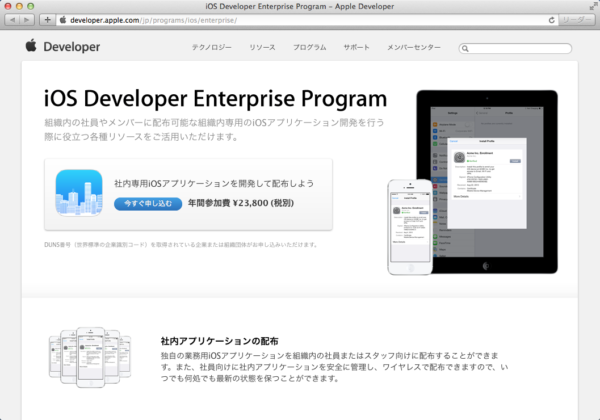Viewport: 600px width, 420px height.
Task: Click the group of iPhones illustration
Action: 90,357
